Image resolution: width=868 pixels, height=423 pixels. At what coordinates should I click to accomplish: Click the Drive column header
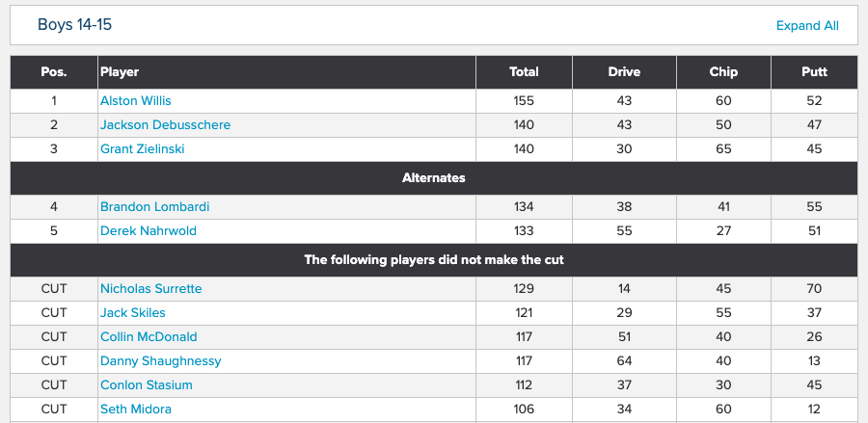point(624,72)
